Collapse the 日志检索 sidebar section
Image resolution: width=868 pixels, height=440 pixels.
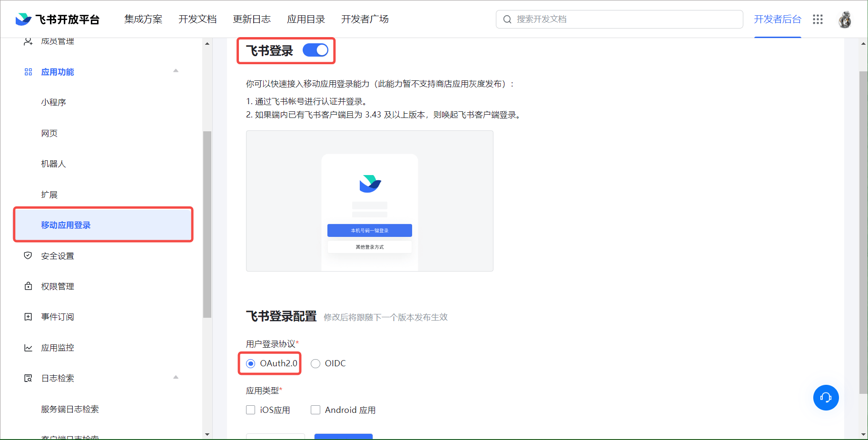tap(176, 378)
